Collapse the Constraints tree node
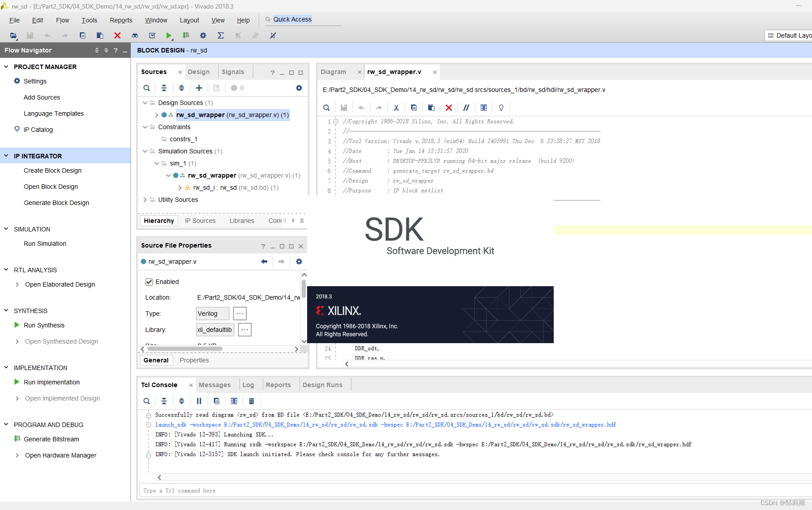This screenshot has width=812, height=510. (x=145, y=127)
